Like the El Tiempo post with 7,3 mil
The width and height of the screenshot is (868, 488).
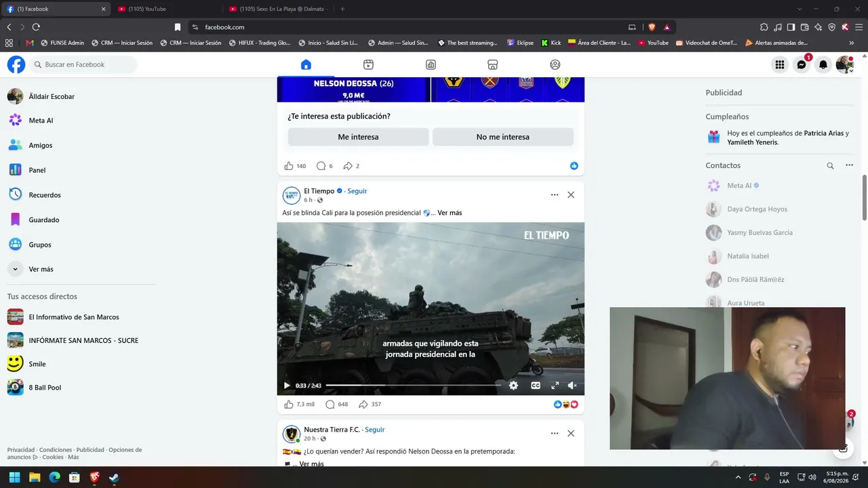click(x=289, y=405)
